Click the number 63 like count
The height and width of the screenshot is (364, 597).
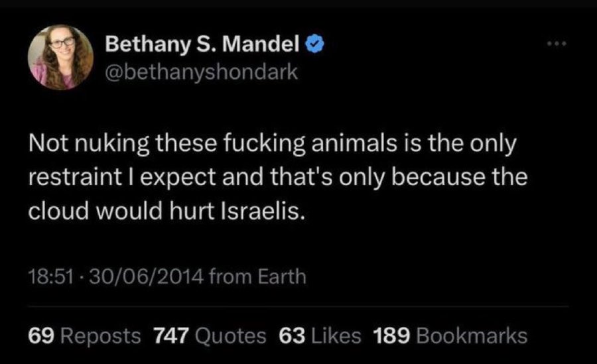click(x=292, y=335)
